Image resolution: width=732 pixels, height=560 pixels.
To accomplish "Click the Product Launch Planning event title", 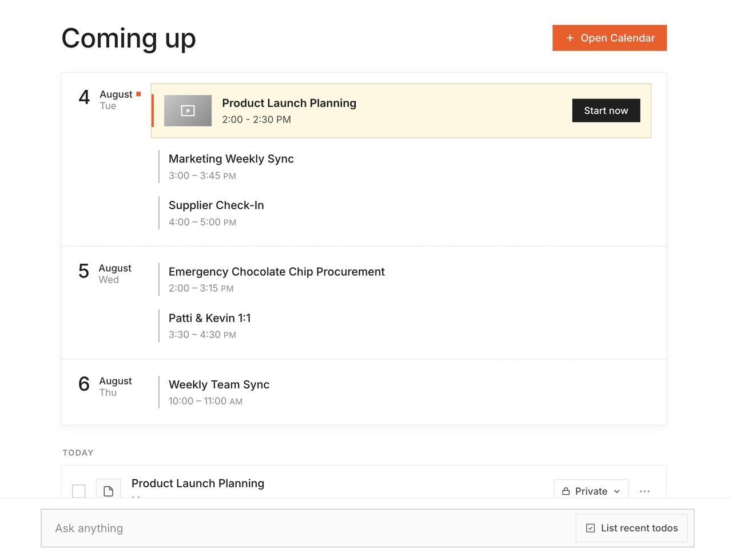I will (x=289, y=103).
